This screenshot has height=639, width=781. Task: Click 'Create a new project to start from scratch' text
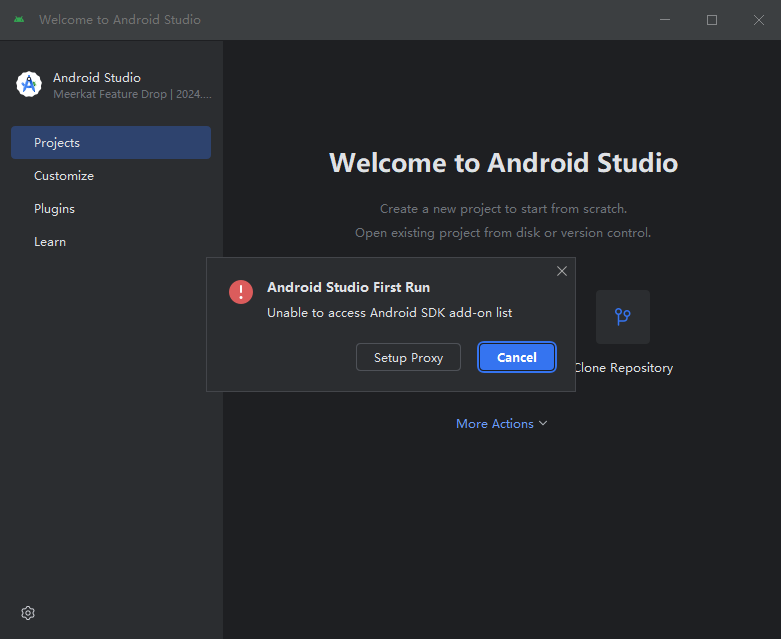click(504, 209)
